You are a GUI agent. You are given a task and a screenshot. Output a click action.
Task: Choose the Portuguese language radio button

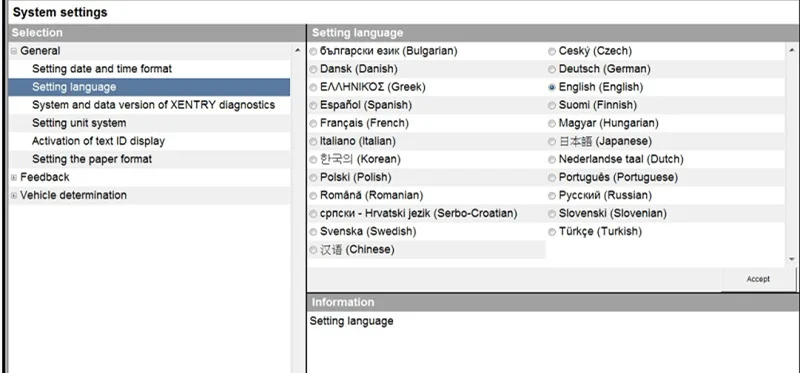point(552,178)
